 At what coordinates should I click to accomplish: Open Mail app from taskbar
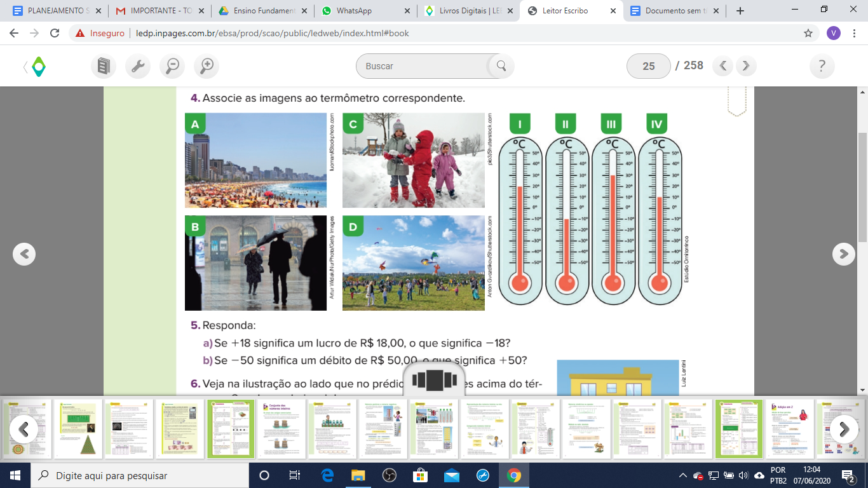coord(452,475)
